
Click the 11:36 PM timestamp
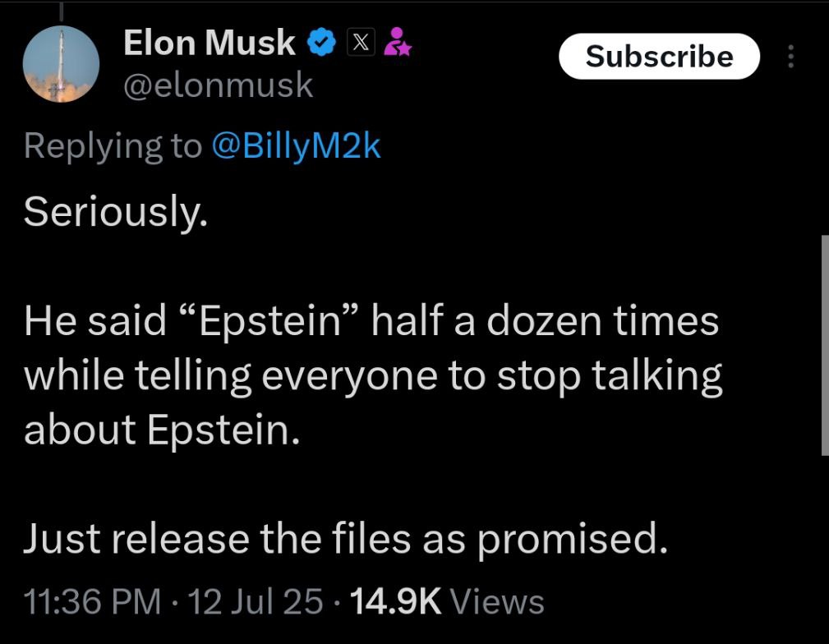tap(92, 601)
